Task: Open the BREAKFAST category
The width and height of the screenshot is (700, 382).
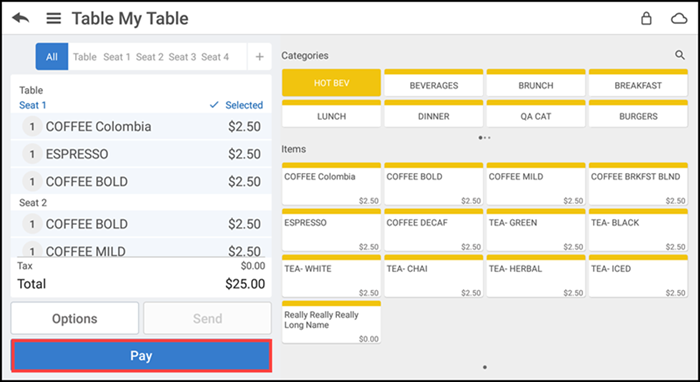Action: [x=638, y=83]
